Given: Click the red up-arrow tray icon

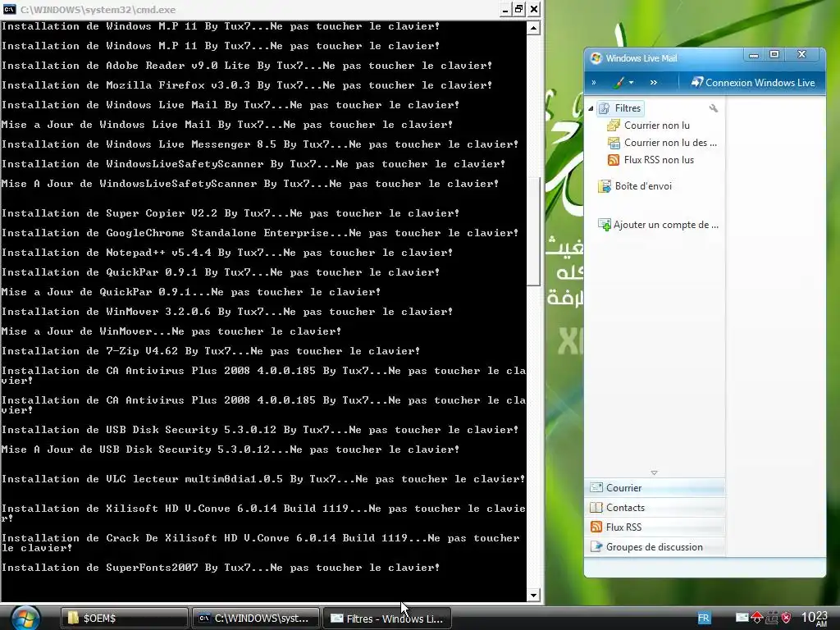Looking at the screenshot, I should pos(756,618).
